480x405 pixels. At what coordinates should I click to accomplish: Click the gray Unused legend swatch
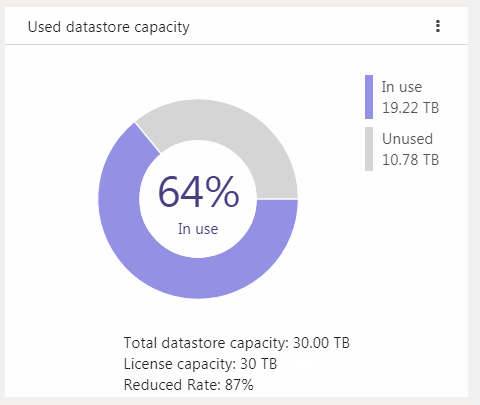pyautogui.click(x=369, y=149)
